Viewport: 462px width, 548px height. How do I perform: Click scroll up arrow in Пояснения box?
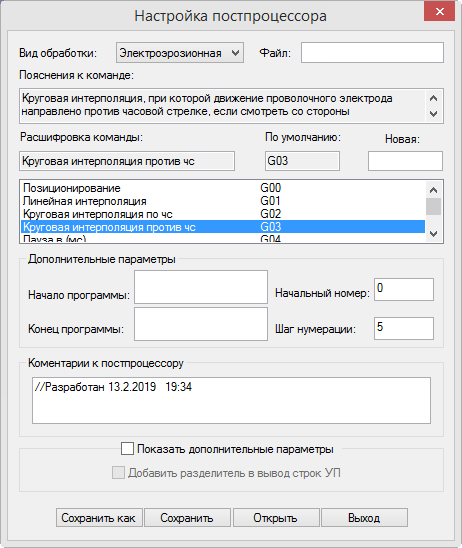coord(433,98)
